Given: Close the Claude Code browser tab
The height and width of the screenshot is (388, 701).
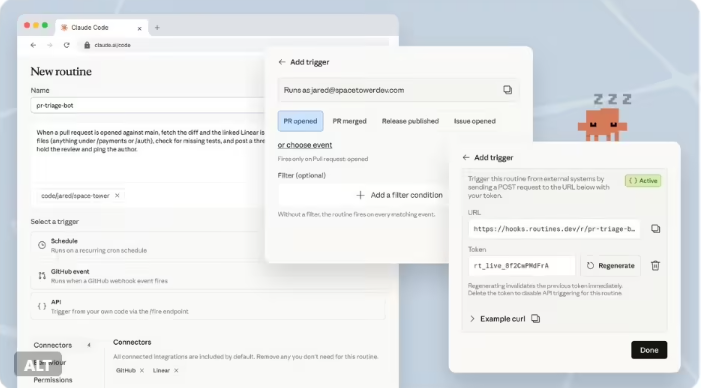Looking at the screenshot, I should (x=139, y=28).
